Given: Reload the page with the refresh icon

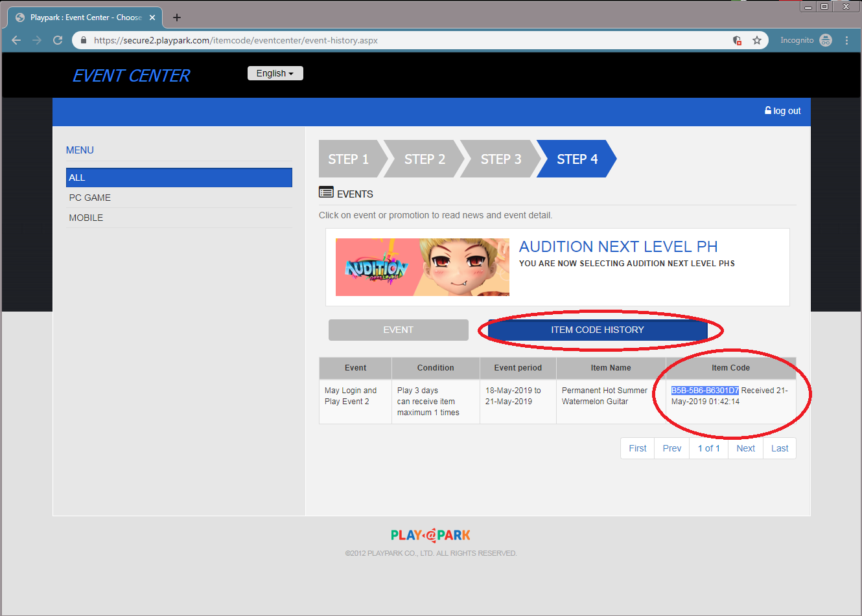Looking at the screenshot, I should (x=58, y=40).
